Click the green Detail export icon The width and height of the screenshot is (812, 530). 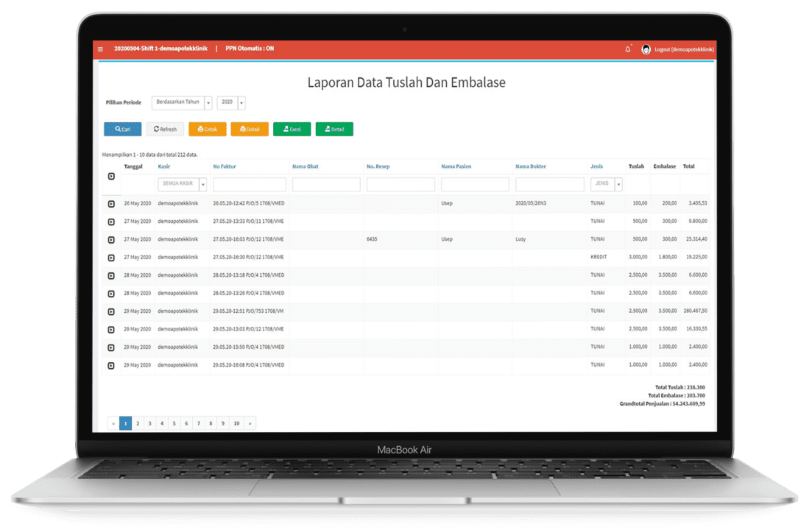(325, 129)
